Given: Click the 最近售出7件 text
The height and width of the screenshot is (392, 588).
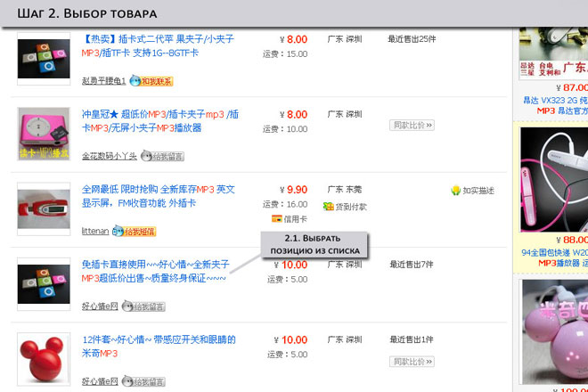Looking at the screenshot, I should tap(412, 265).
